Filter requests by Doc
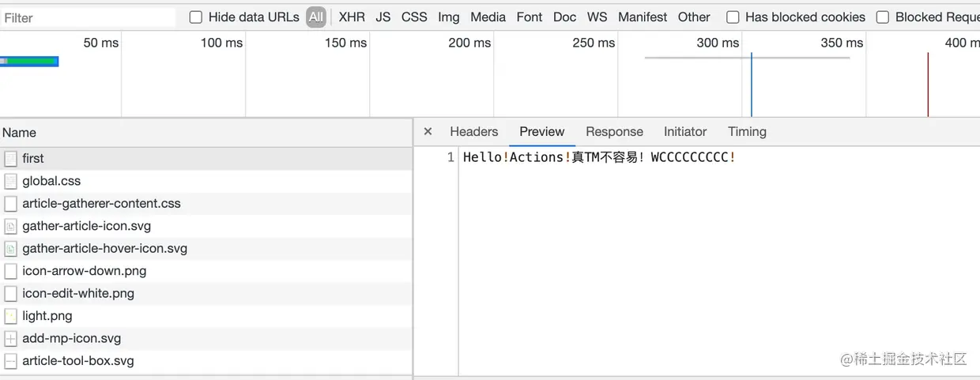Viewport: 980px width, 380px height. [x=565, y=17]
